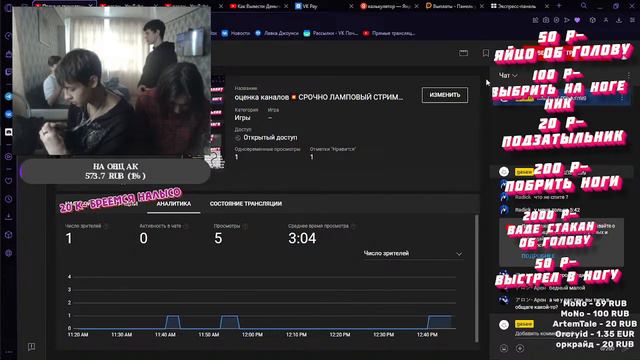Open Settings gear icon in sidebar
Screen dimensions: 640x360
pyautogui.click(x=9, y=253)
